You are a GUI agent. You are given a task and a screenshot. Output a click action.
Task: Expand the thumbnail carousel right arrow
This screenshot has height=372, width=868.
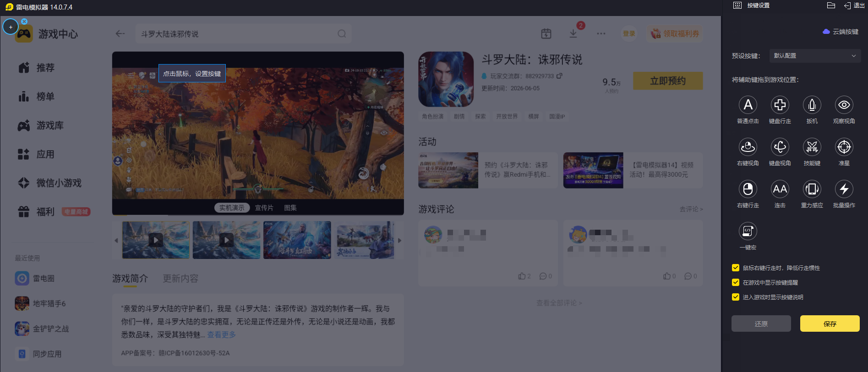(399, 240)
